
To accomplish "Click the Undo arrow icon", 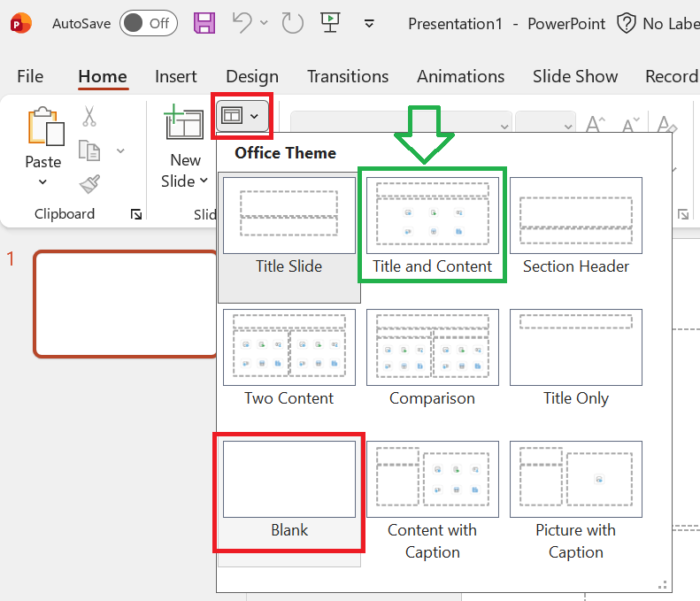I will 242,23.
